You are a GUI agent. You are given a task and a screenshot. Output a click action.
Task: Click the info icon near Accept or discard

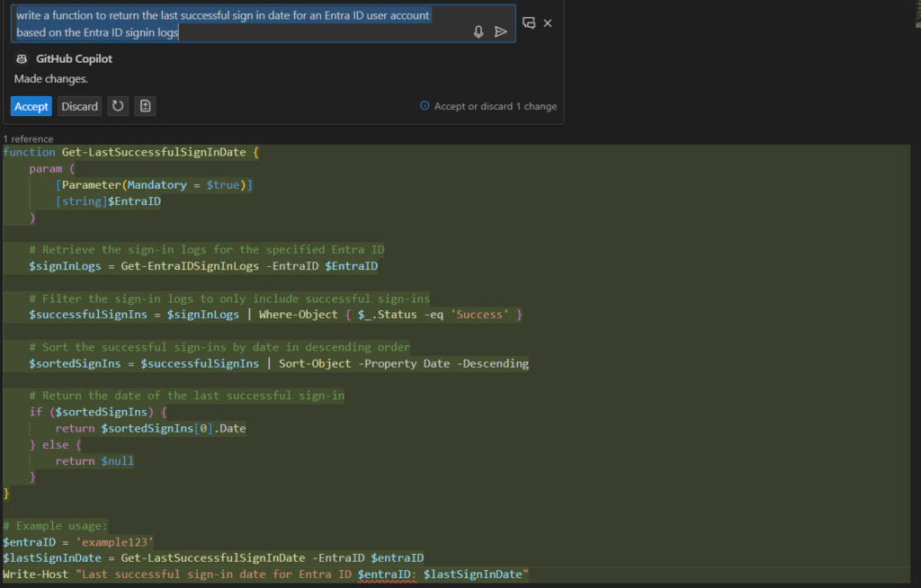tap(425, 106)
